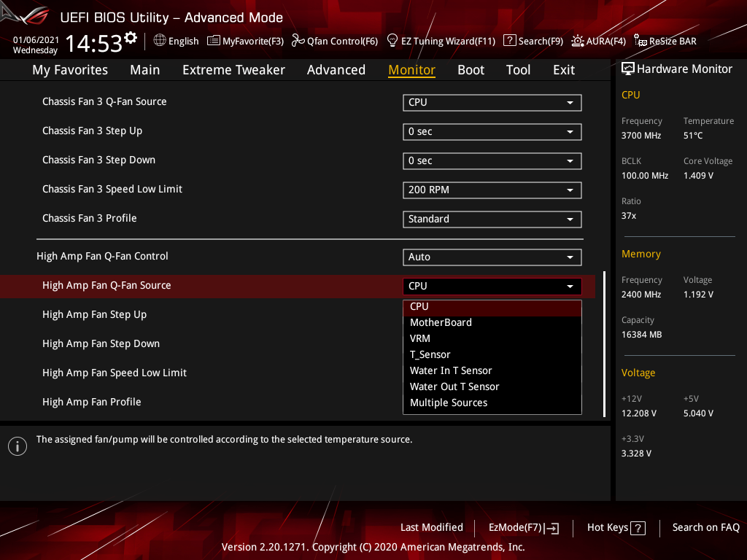Select T_Sensor option in list
Viewport: 747px width, 560px height.
point(492,355)
